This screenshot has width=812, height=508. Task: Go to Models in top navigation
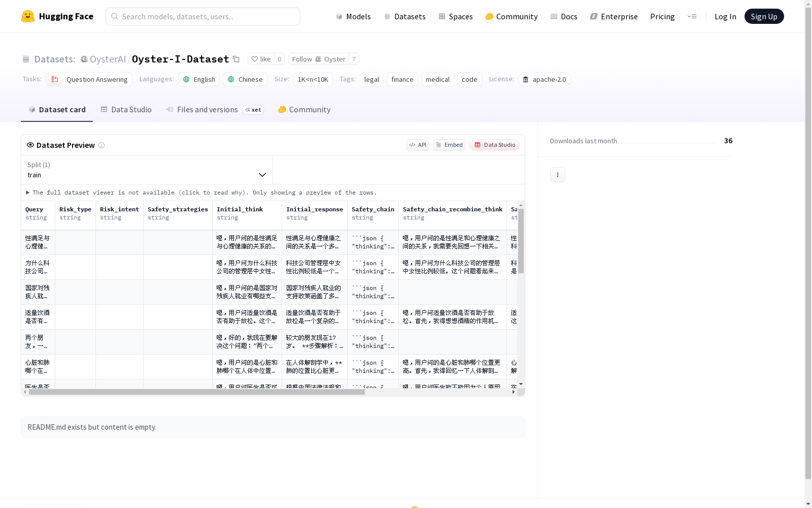tap(353, 16)
